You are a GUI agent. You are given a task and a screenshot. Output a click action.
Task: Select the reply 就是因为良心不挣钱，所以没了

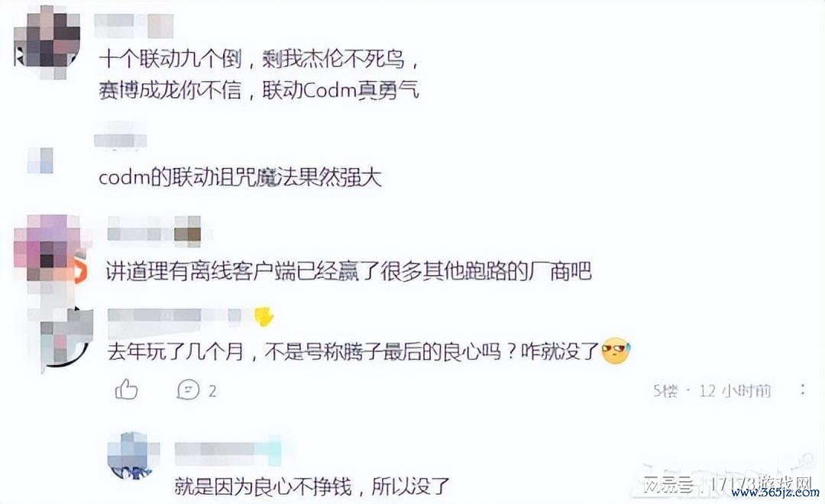pyautogui.click(x=312, y=486)
